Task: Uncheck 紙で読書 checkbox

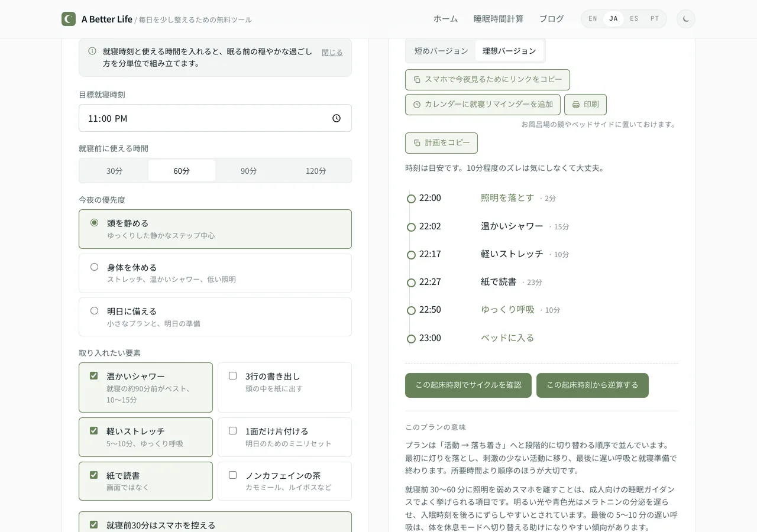Action: coord(93,475)
